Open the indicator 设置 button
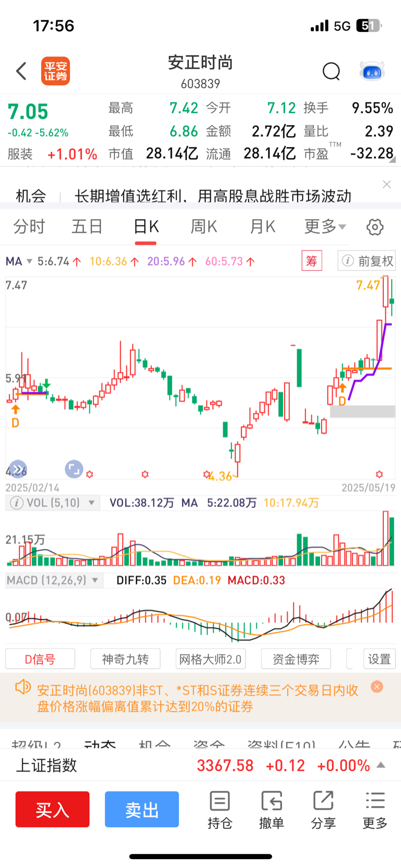The width and height of the screenshot is (401, 868). pyautogui.click(x=380, y=659)
